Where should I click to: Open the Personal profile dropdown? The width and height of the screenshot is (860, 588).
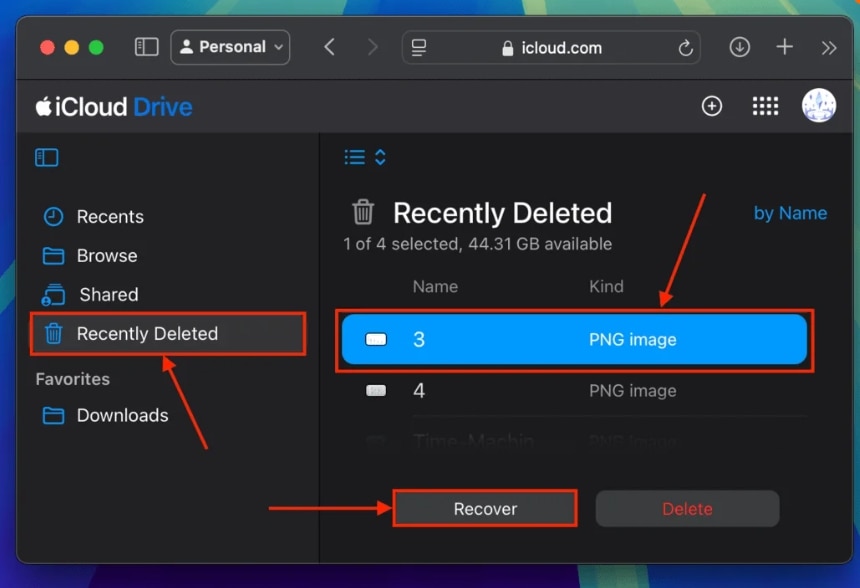point(230,47)
